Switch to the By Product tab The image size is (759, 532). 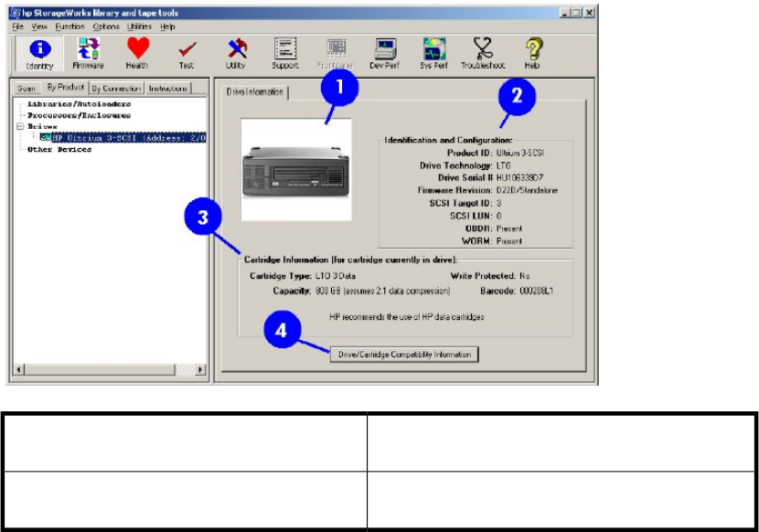pyautogui.click(x=65, y=87)
